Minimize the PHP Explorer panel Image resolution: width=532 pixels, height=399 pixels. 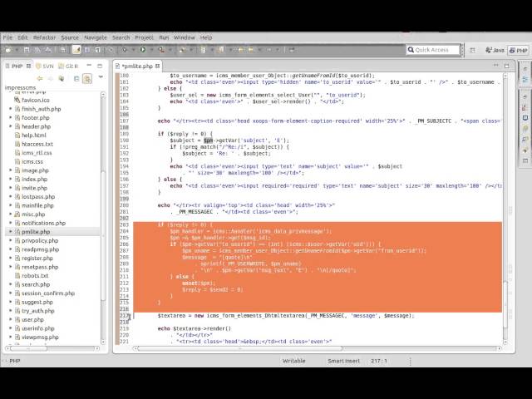pos(89,66)
